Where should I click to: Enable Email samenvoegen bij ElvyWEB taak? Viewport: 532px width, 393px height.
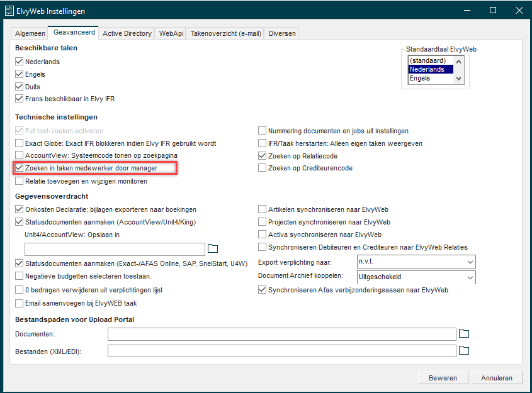click(20, 303)
